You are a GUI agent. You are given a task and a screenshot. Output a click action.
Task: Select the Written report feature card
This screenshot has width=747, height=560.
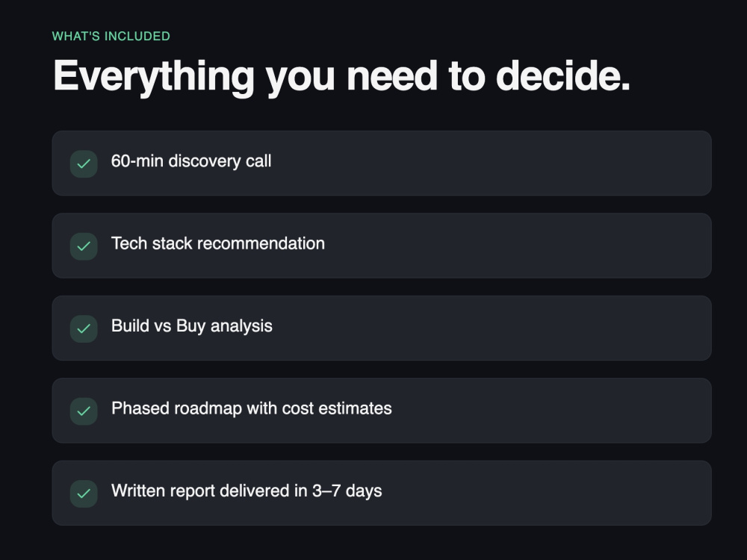pyautogui.click(x=382, y=493)
